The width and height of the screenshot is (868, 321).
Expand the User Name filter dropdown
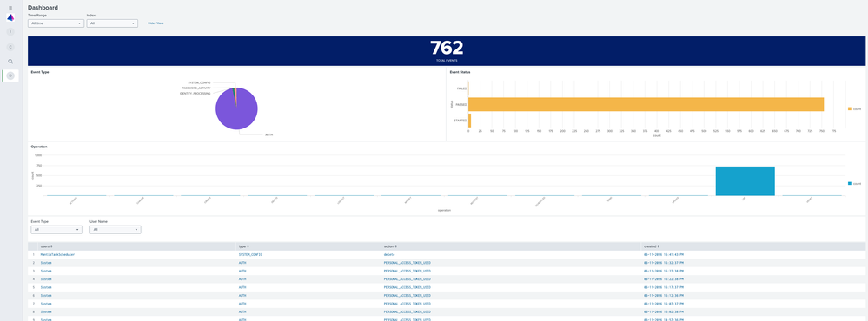pyautogui.click(x=116, y=229)
